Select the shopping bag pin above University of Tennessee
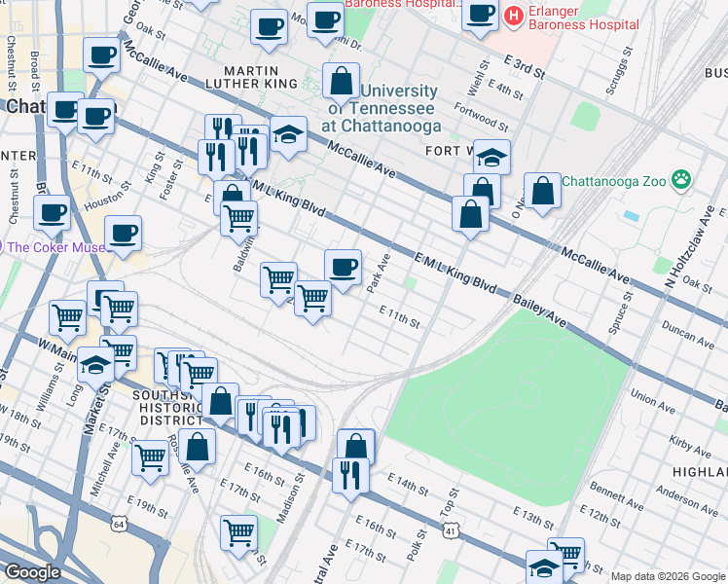The height and width of the screenshot is (584, 728). tap(342, 84)
